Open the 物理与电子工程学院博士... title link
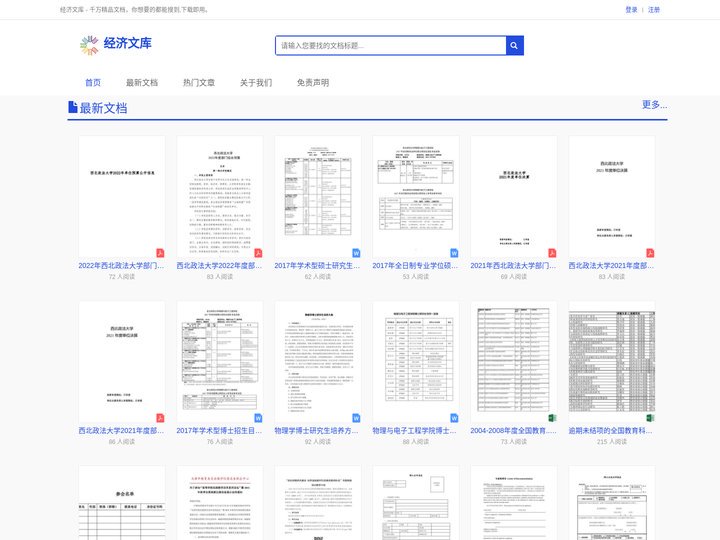Viewport: 720px width, 540px height. pos(415,431)
